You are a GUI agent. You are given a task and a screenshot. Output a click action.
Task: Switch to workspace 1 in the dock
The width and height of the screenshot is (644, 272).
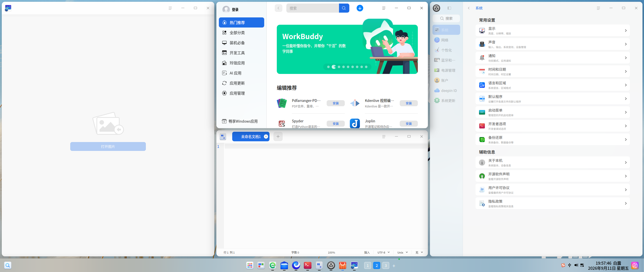click(x=367, y=265)
